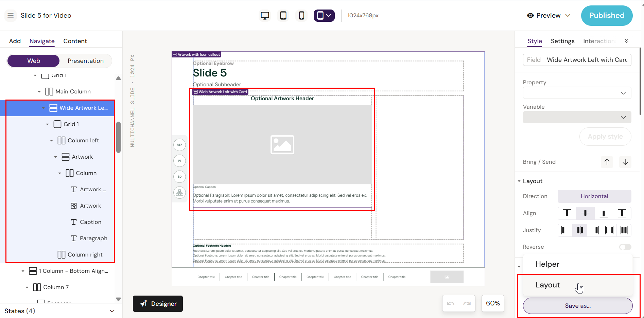Open the Property dropdown
The height and width of the screenshot is (318, 644).
tap(577, 93)
